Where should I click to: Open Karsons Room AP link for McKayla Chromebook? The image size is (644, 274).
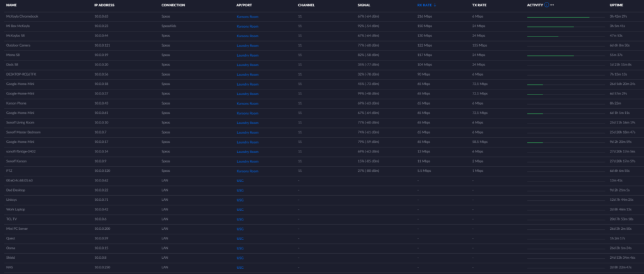tap(247, 16)
